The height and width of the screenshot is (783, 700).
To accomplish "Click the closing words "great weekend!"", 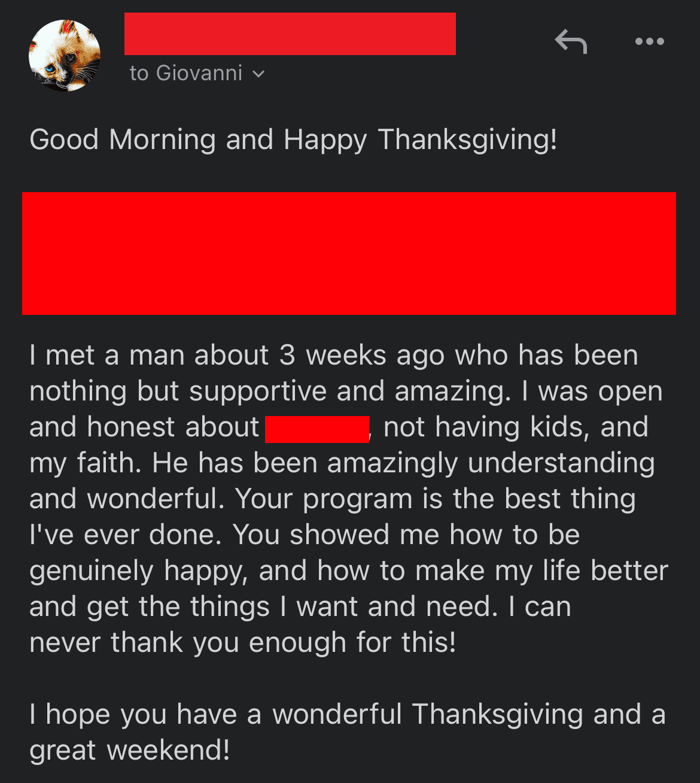I will point(129,750).
